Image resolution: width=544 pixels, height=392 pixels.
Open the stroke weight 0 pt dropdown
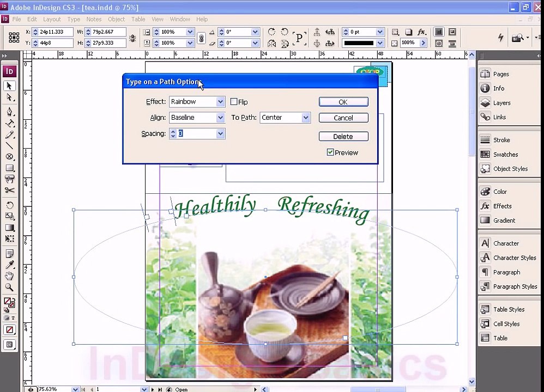point(380,32)
